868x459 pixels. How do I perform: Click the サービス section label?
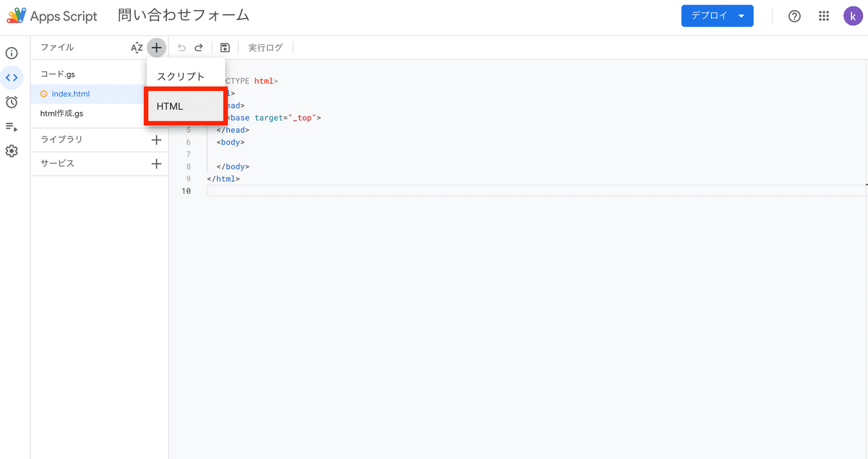(x=58, y=163)
